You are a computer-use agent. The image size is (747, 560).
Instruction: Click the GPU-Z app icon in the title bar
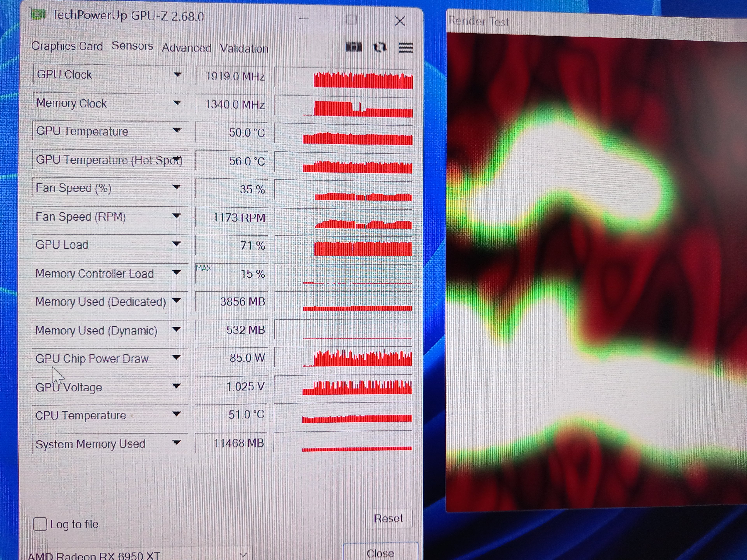pos(38,15)
